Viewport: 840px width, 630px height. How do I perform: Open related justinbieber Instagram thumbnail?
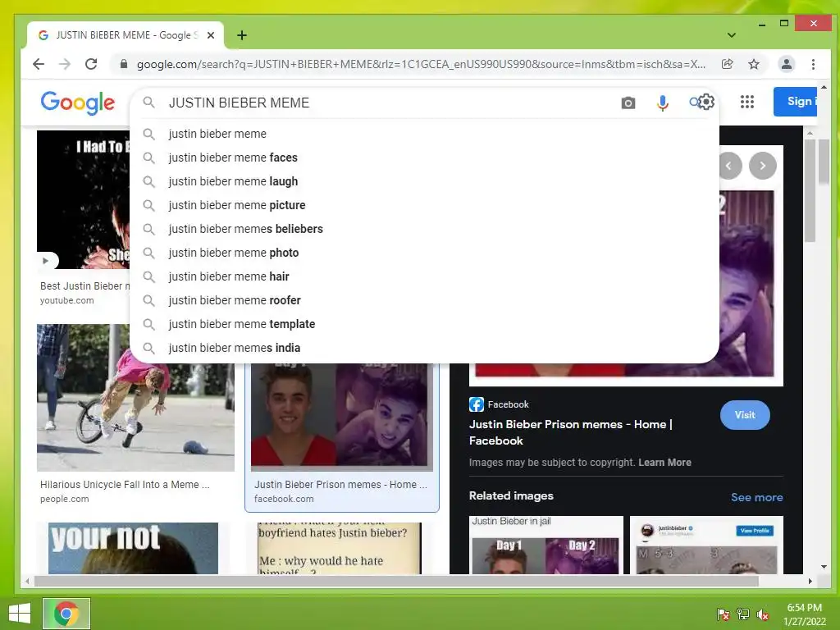(706, 545)
